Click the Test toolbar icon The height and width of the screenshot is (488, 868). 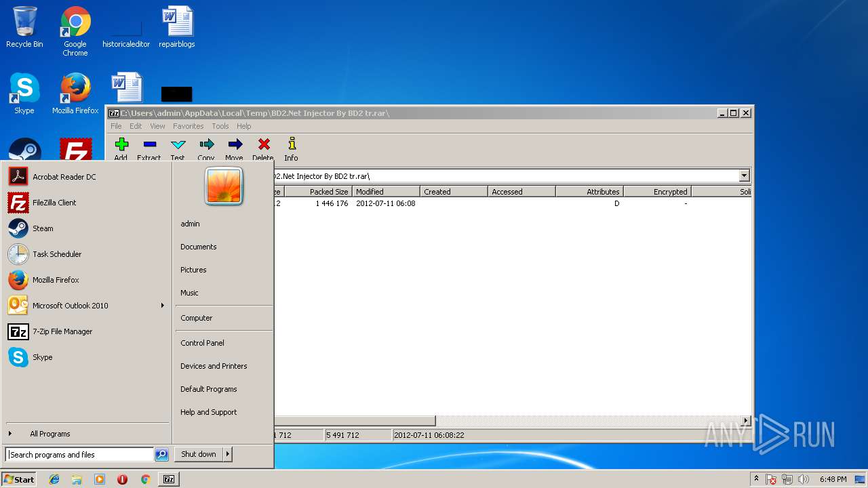(178, 144)
